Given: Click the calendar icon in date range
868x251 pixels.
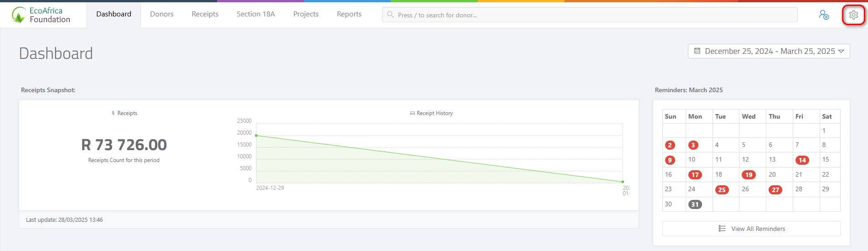Looking at the screenshot, I should click(697, 51).
